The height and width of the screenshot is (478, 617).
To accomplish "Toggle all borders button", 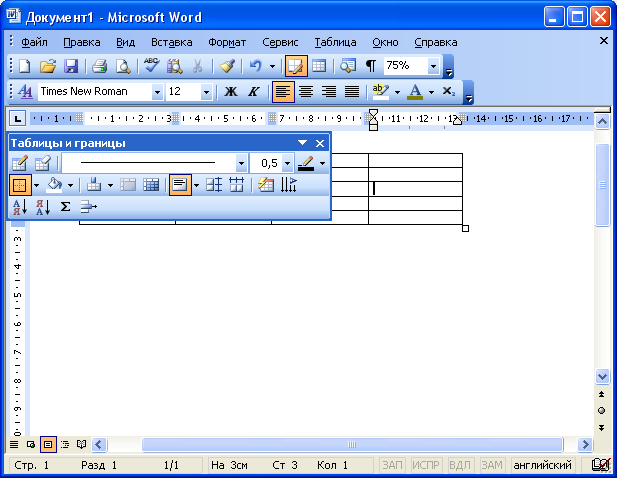I will click(x=20, y=185).
